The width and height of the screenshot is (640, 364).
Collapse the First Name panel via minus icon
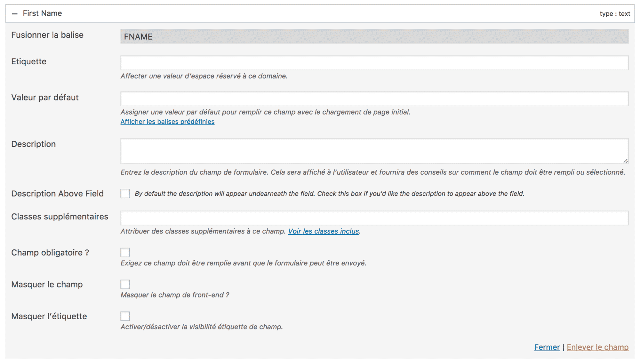pos(14,13)
